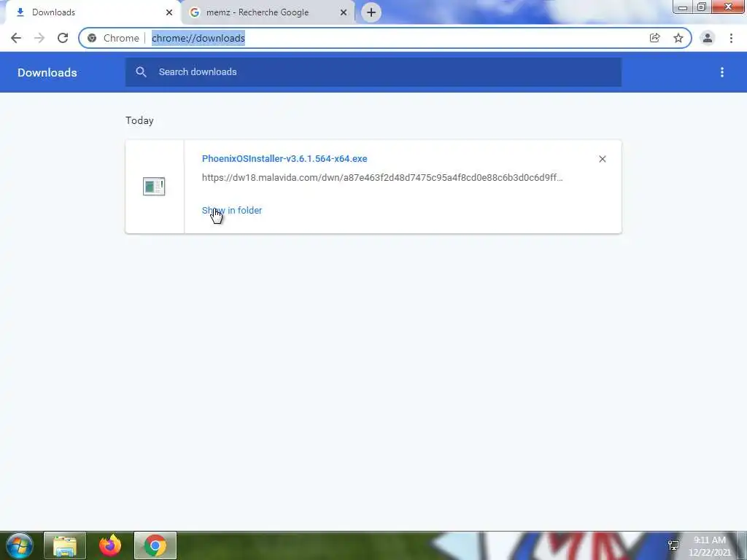This screenshot has height=560, width=747.
Task: Launch Firefox from the taskbar
Action: point(110,545)
